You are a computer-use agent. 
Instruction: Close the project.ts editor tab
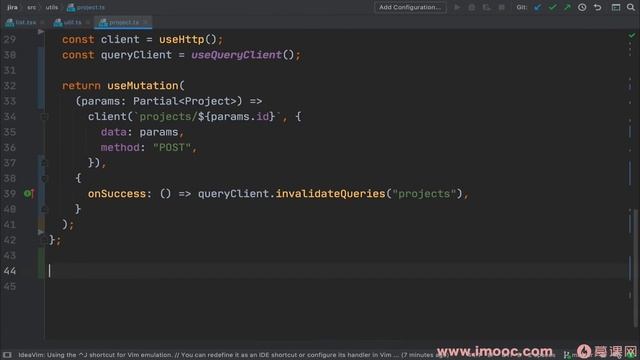(x=146, y=22)
